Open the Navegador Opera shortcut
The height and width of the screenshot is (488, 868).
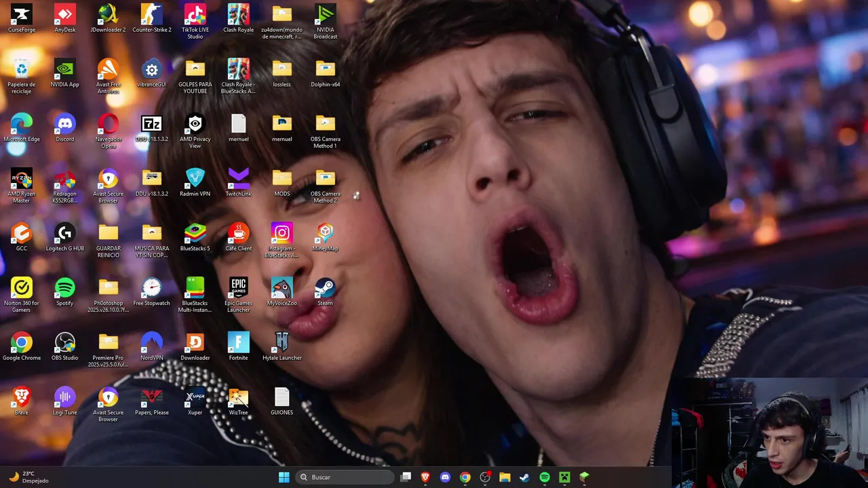(x=108, y=131)
